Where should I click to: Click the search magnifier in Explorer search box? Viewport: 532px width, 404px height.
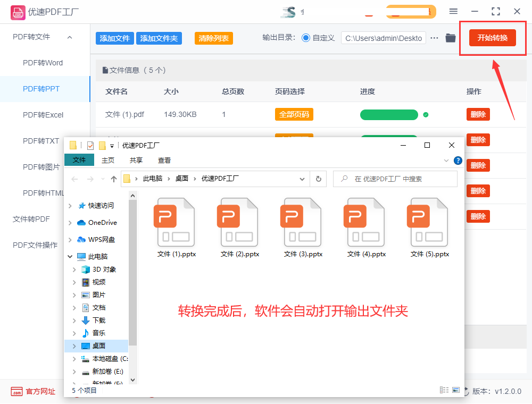click(x=344, y=179)
